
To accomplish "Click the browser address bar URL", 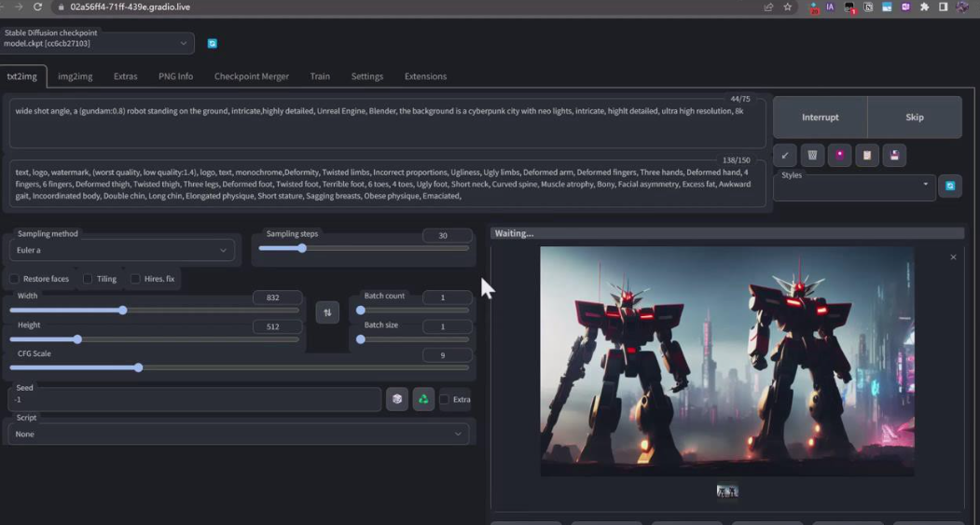I will (130, 7).
